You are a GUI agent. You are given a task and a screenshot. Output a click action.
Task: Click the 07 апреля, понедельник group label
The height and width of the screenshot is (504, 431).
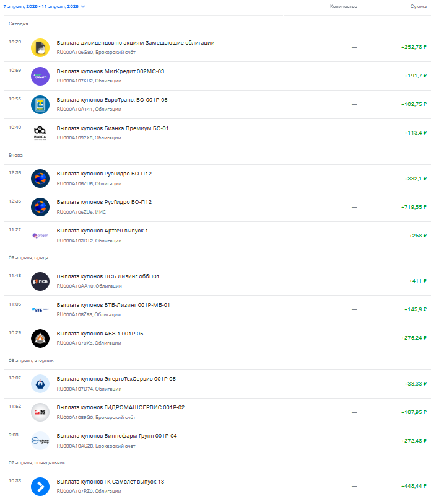37,463
